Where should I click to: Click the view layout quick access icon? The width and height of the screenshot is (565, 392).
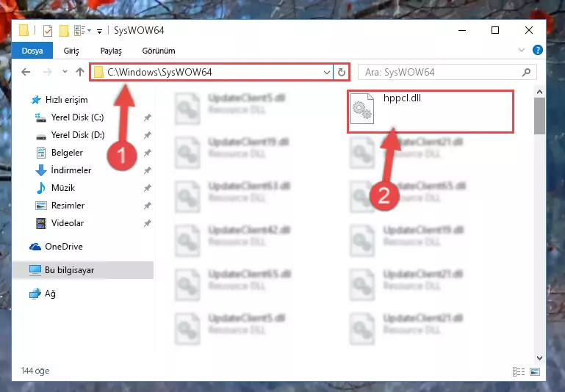coord(82,31)
